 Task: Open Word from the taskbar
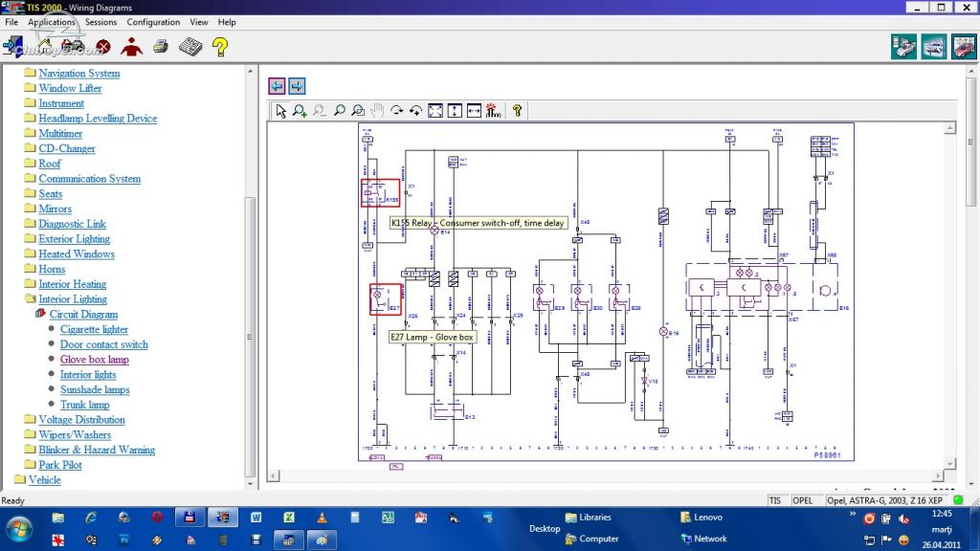click(x=256, y=518)
